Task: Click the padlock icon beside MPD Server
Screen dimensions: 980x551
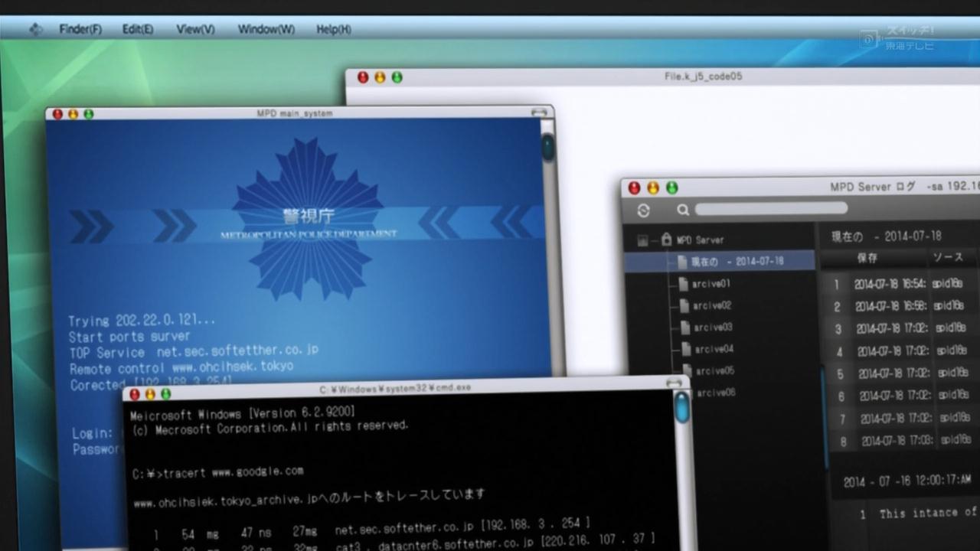Action: click(666, 240)
